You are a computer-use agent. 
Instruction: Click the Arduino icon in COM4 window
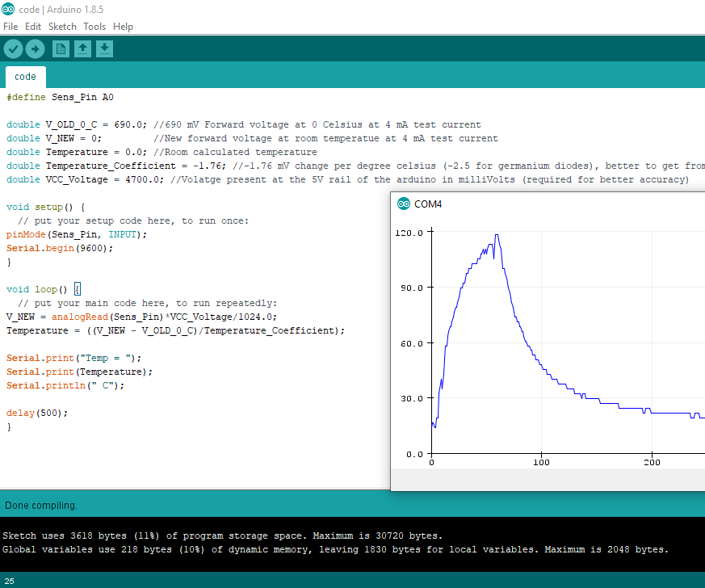[404, 204]
